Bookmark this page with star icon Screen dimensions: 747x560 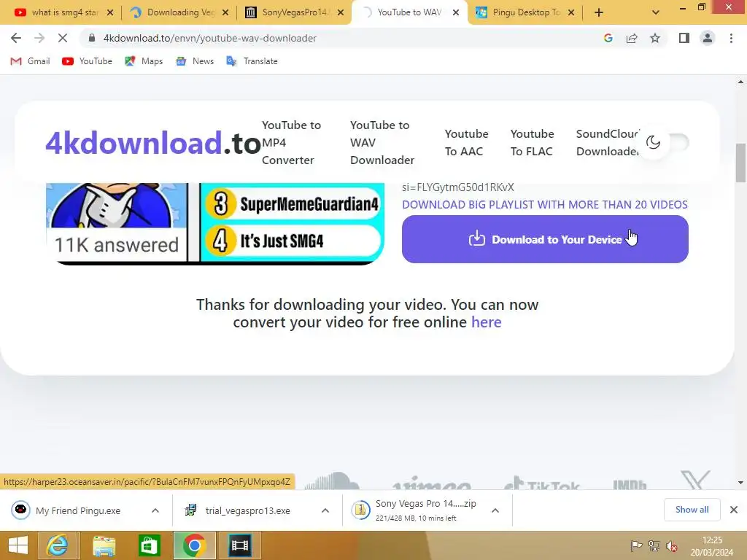(655, 38)
